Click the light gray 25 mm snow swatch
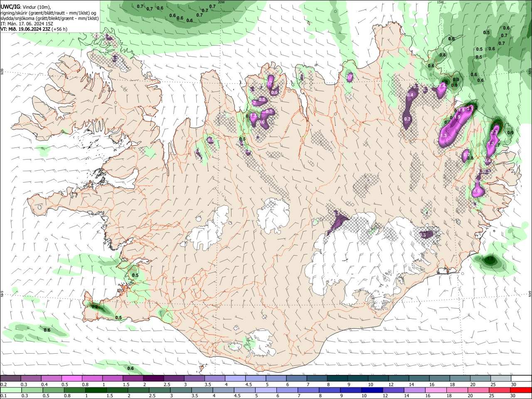The height and width of the screenshot is (399, 532). click(x=500, y=378)
